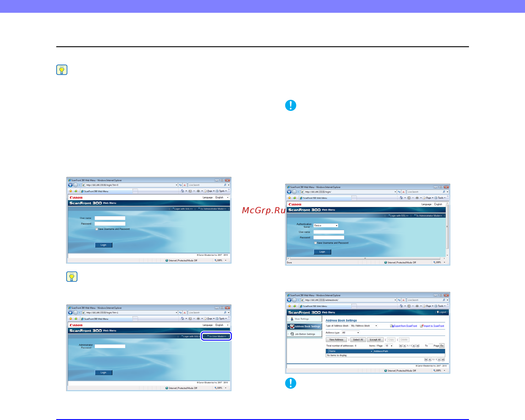
Task: Click Login button under Authentication Server fields
Action: [x=322, y=252]
